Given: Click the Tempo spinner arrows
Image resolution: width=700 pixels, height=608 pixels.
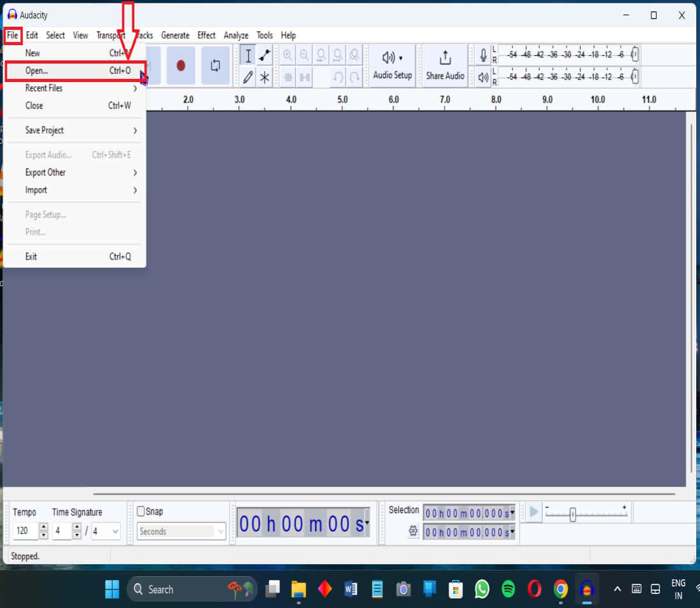Looking at the screenshot, I should [44, 531].
